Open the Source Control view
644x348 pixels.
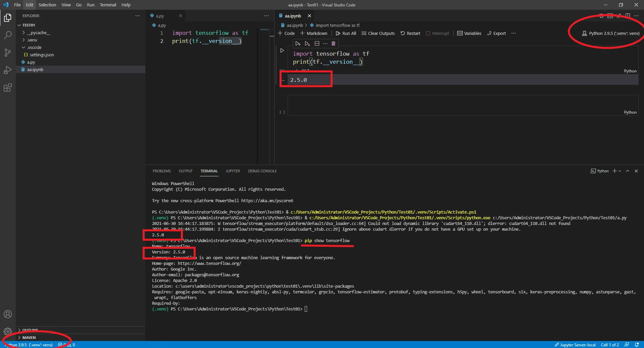pos(7,53)
